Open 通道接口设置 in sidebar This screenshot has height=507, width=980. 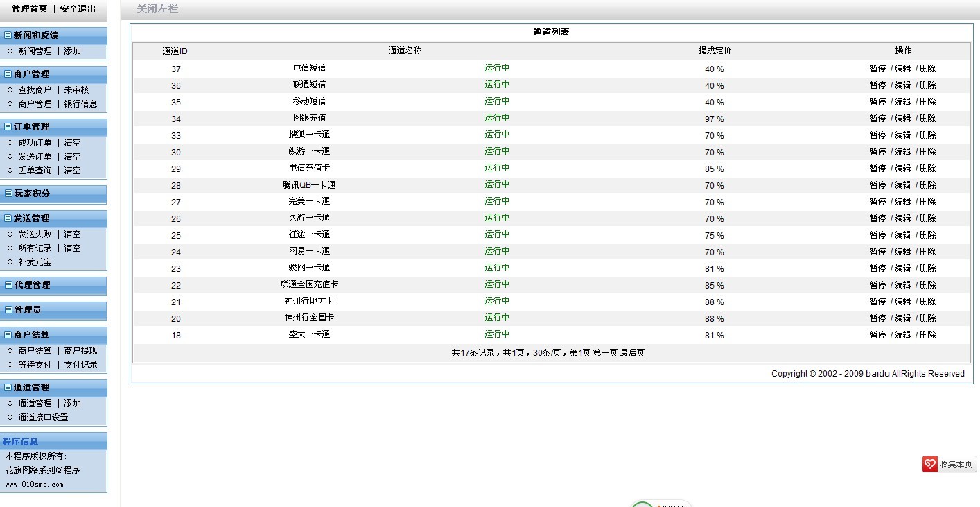click(x=43, y=418)
